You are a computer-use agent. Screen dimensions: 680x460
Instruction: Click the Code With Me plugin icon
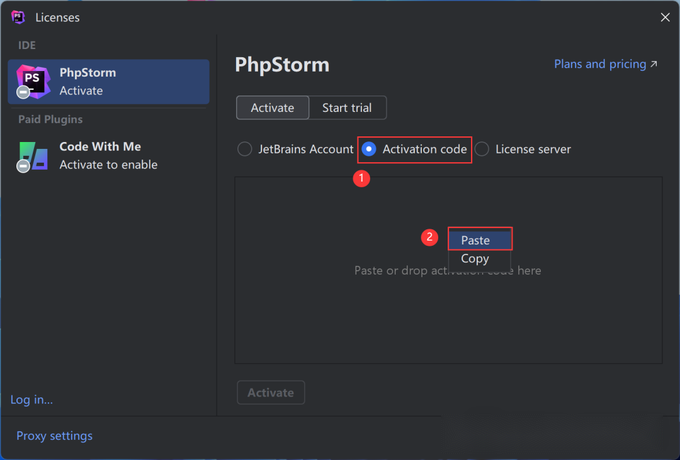33,156
